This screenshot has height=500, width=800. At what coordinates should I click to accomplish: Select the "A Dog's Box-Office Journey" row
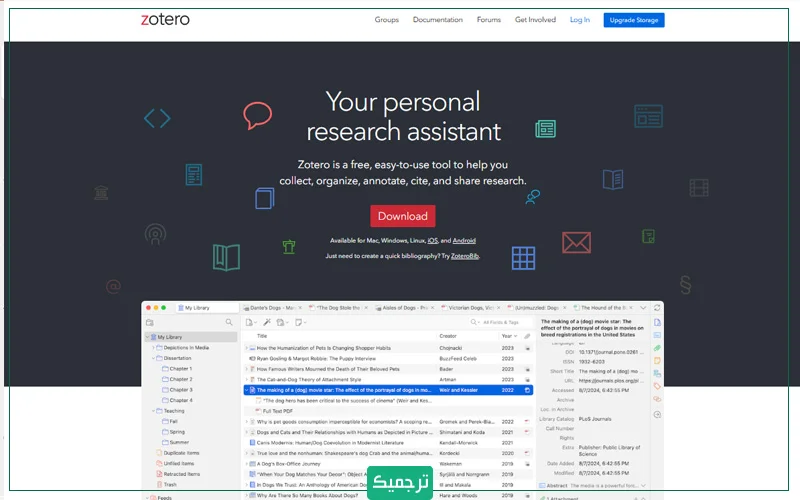(x=388, y=464)
